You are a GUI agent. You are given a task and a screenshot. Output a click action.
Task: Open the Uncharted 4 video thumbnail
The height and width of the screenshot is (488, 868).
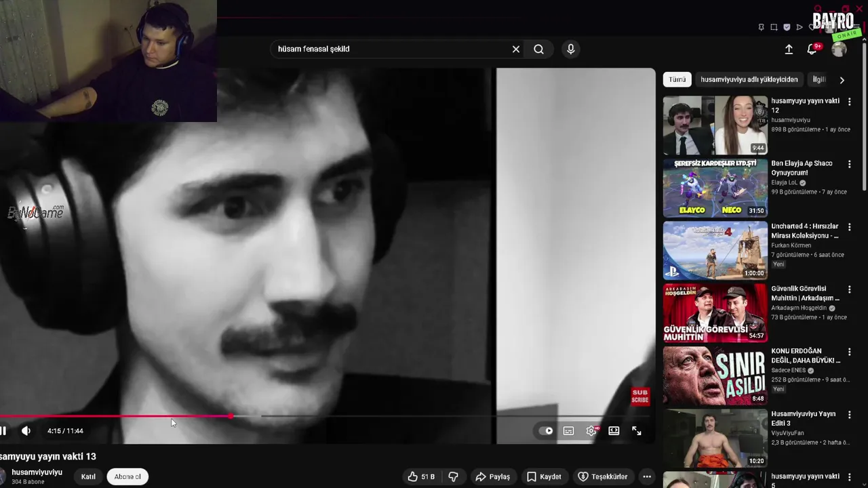pyautogui.click(x=715, y=250)
